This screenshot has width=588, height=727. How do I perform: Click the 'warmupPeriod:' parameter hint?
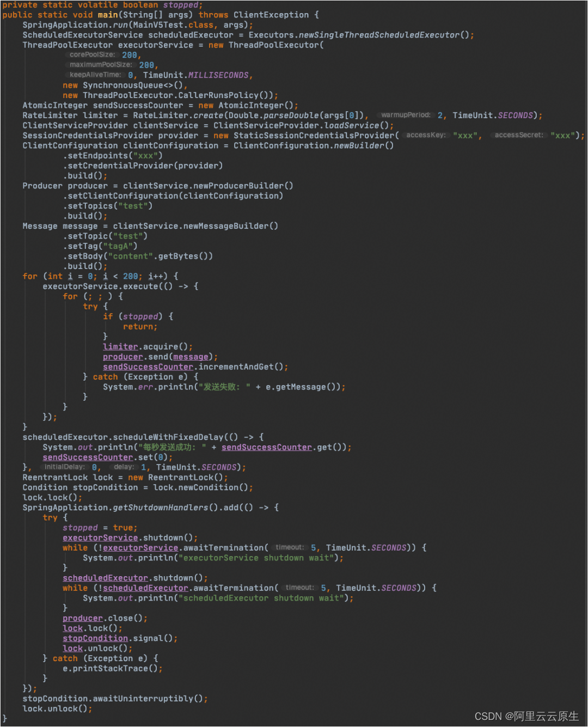pyautogui.click(x=406, y=115)
